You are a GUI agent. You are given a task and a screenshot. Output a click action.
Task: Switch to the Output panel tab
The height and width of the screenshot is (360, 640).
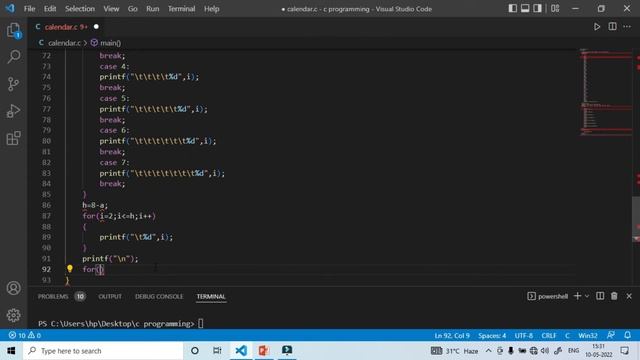coord(110,297)
